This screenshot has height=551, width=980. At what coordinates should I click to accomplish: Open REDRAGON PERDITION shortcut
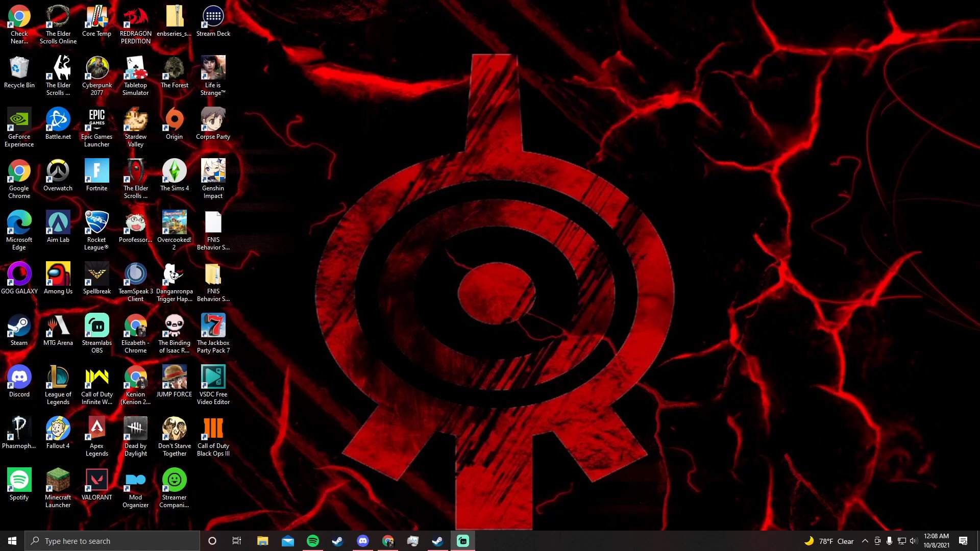pyautogui.click(x=136, y=24)
